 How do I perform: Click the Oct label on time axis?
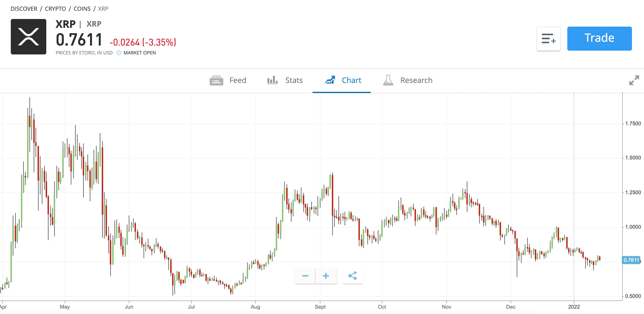coord(382,307)
